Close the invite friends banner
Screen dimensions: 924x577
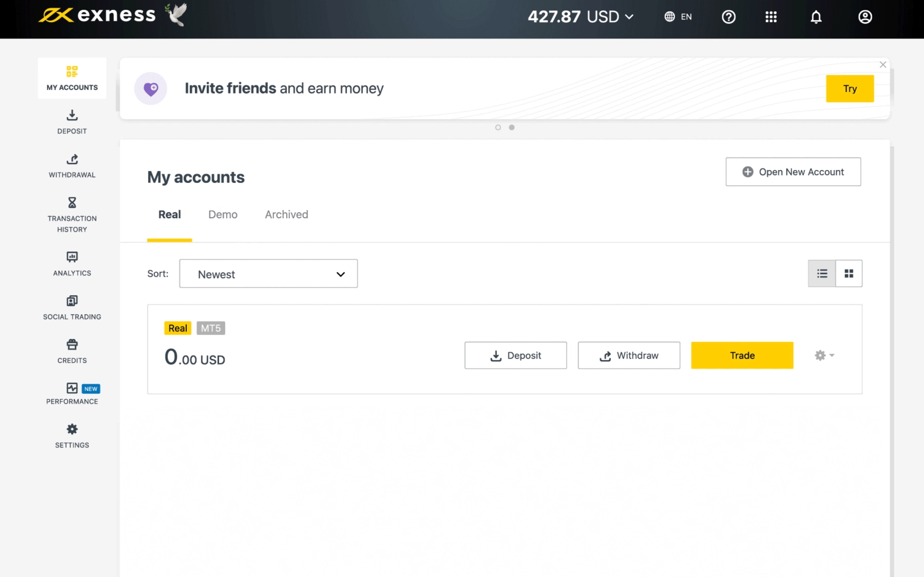883,65
